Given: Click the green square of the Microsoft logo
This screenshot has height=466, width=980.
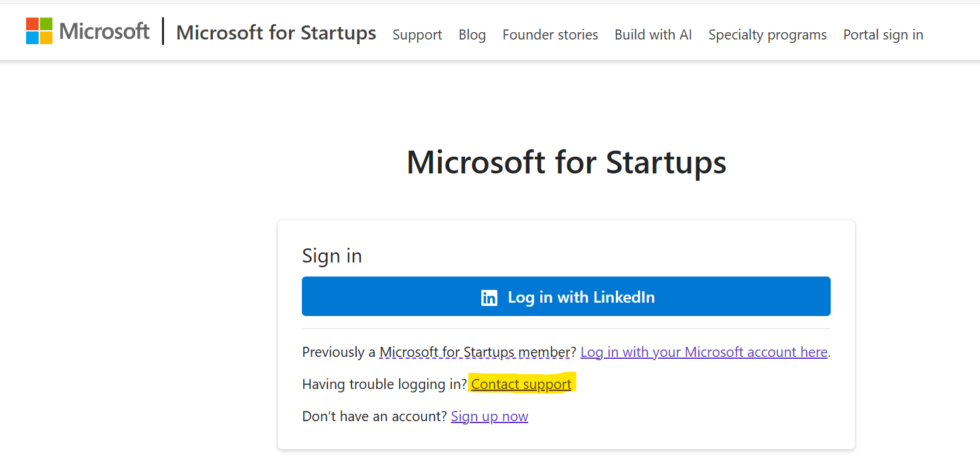Looking at the screenshot, I should pyautogui.click(x=45, y=25).
